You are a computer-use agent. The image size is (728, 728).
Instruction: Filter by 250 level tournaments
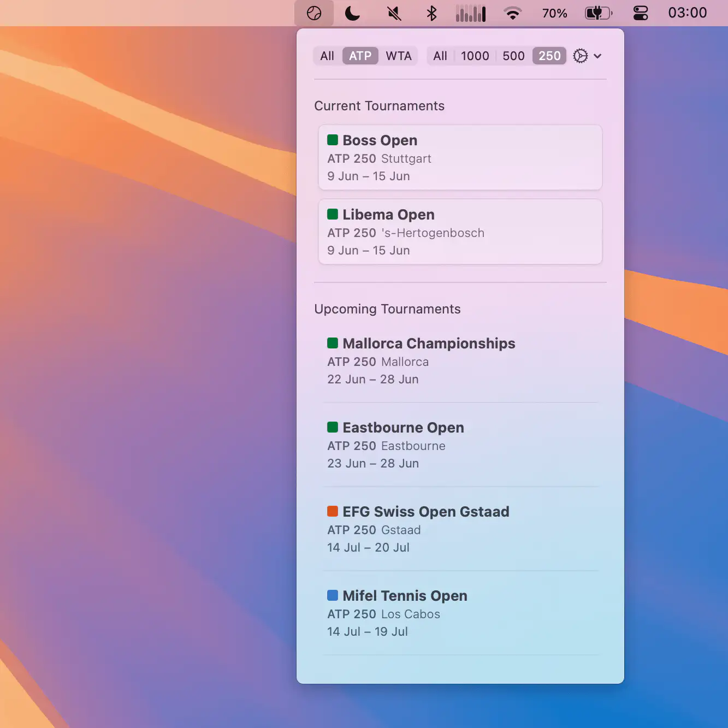(x=549, y=56)
